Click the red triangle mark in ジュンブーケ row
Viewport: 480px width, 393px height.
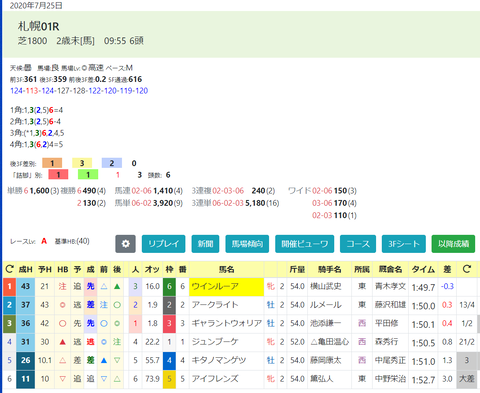click(x=63, y=342)
